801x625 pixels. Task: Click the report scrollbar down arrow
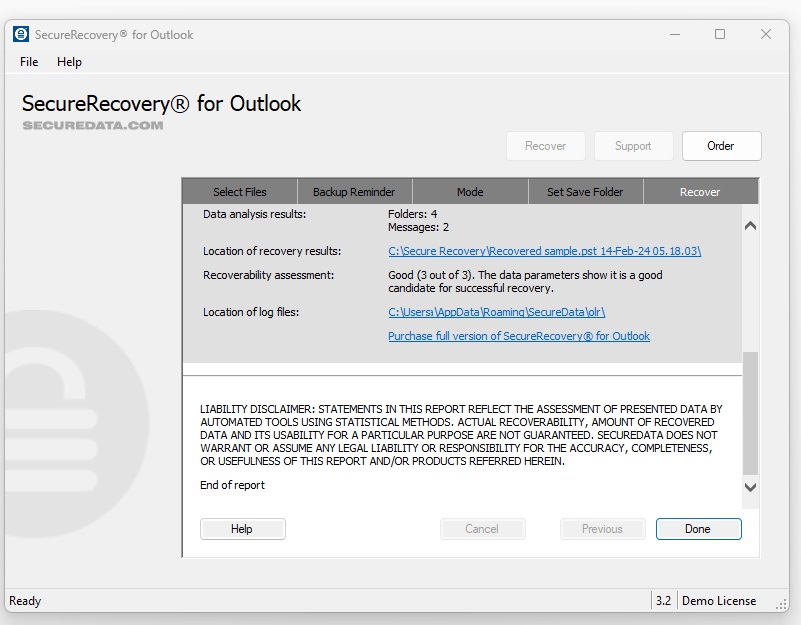click(750, 487)
